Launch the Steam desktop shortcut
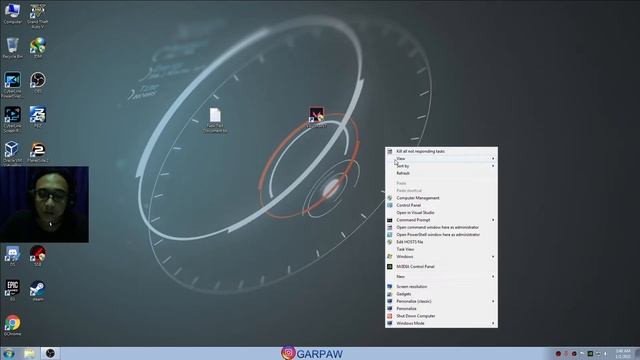The height and width of the screenshot is (360, 640). (x=38, y=290)
